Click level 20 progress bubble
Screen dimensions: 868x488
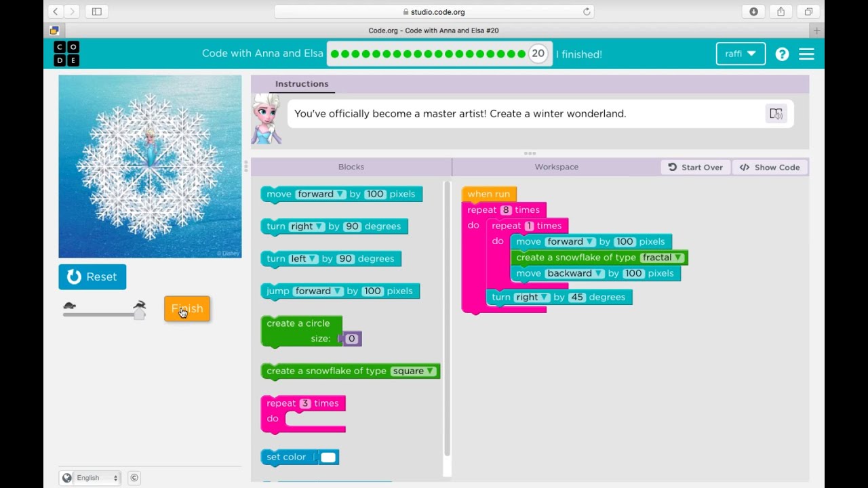coord(538,54)
